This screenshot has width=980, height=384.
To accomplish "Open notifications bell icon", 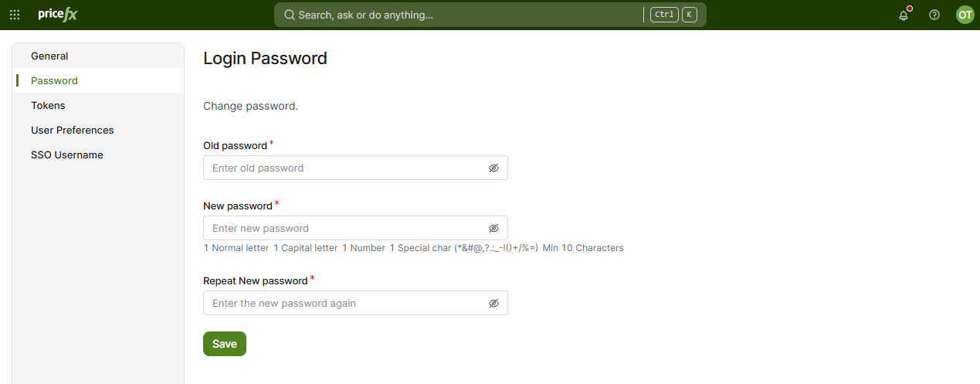I will pos(904,15).
